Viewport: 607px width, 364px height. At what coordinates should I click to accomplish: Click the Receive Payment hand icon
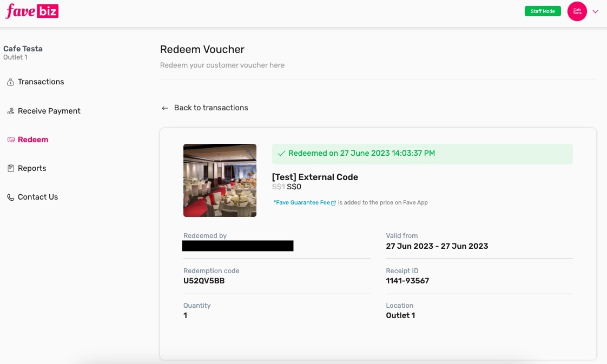[x=10, y=111]
